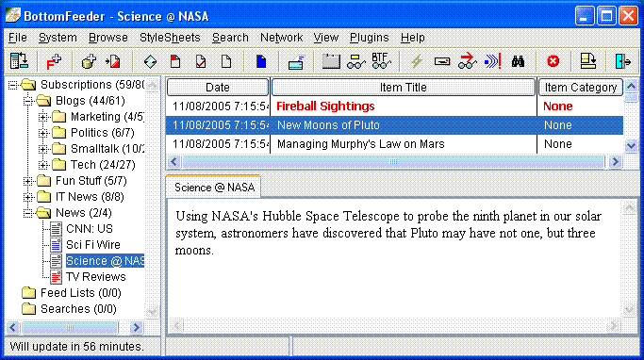Viewport: 644px width, 360px height.
Task: Open the Help menu
Action: [x=412, y=38]
